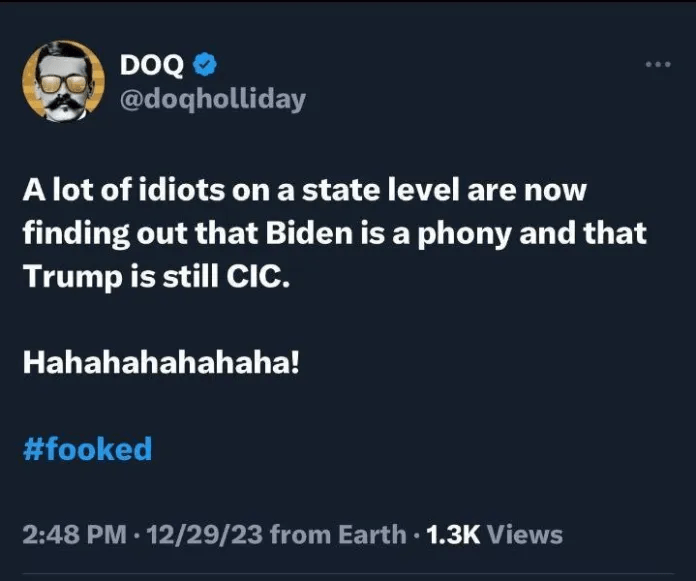Click the word "Views" in the footer

525,534
